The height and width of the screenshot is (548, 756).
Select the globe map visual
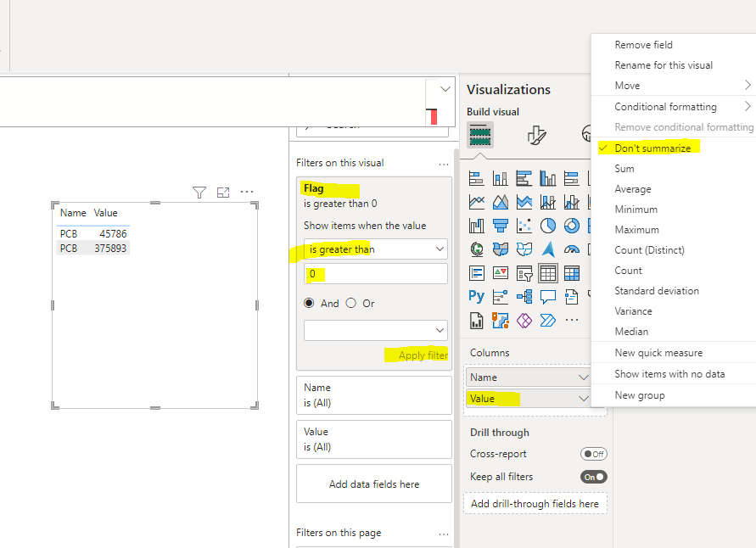pos(476,249)
